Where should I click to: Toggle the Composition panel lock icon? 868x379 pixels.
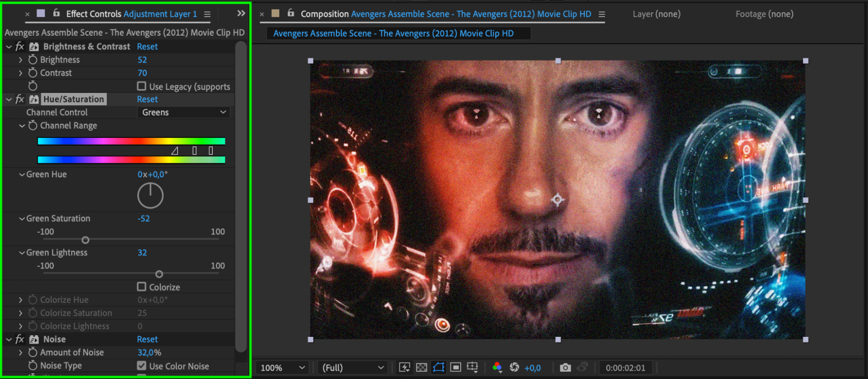(291, 13)
